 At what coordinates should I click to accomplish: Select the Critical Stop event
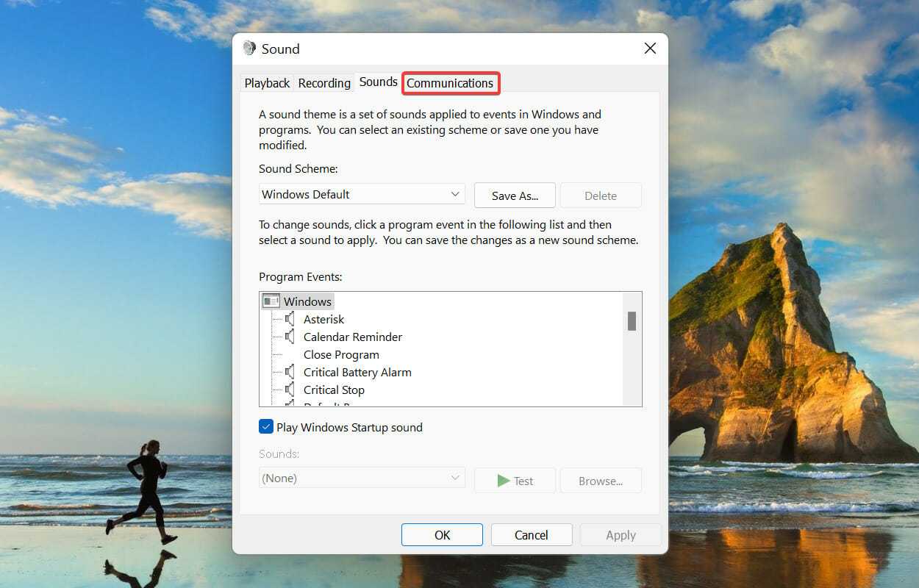pos(334,390)
